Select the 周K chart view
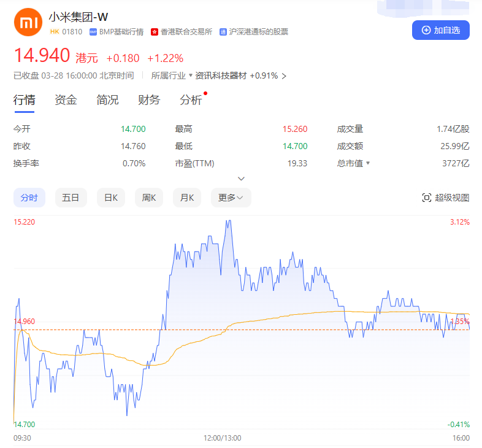The image size is (482, 448). point(149,198)
